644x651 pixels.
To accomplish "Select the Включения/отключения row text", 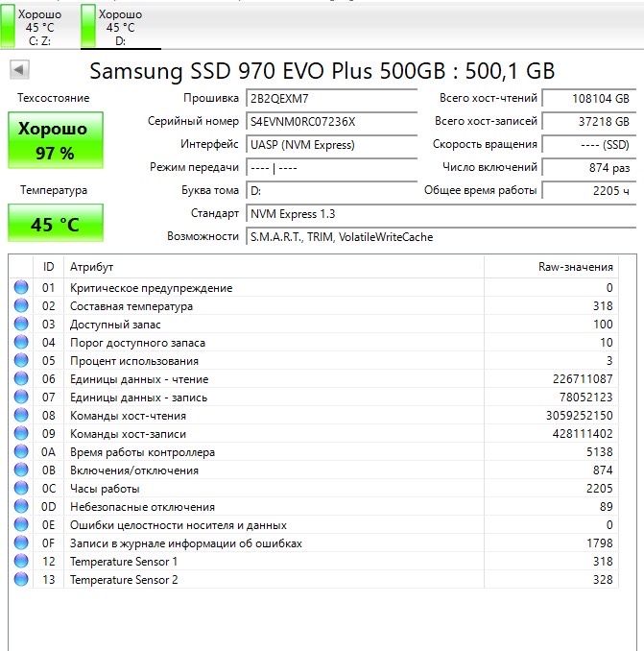I will (x=134, y=470).
